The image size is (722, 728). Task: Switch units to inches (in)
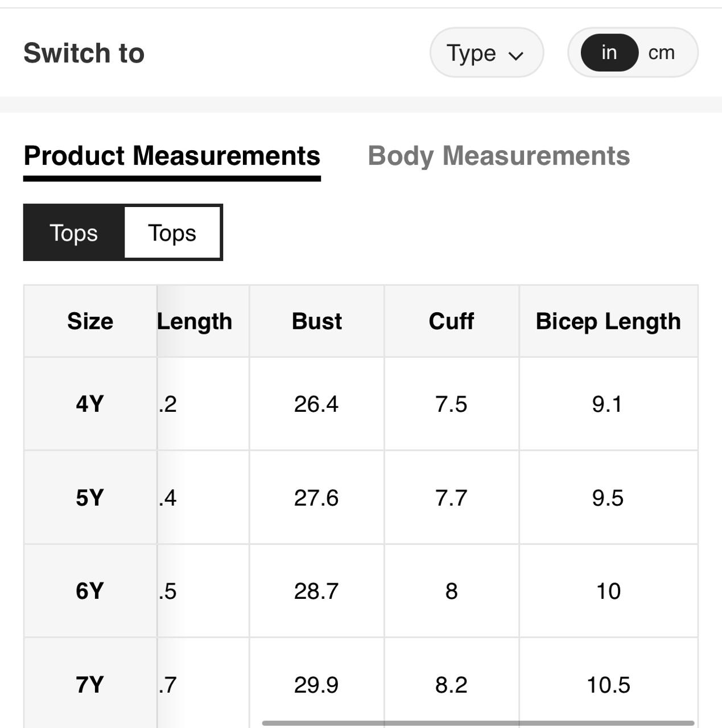[609, 53]
